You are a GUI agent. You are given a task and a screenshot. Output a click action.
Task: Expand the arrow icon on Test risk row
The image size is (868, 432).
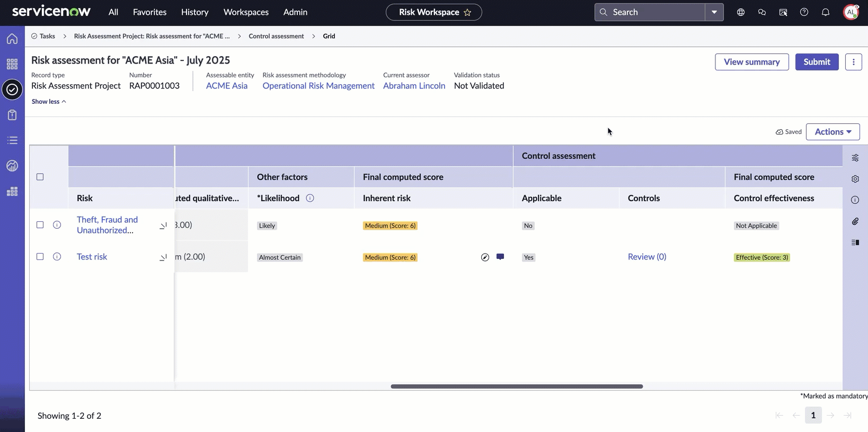(x=163, y=257)
